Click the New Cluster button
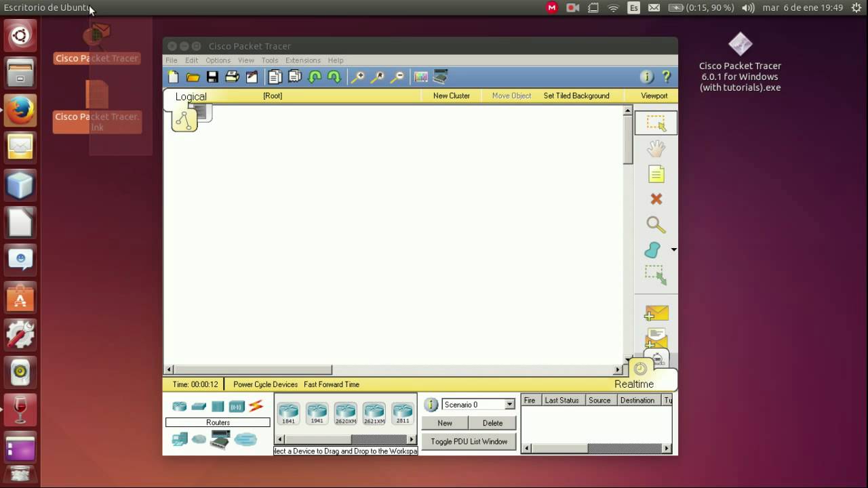 pos(452,96)
